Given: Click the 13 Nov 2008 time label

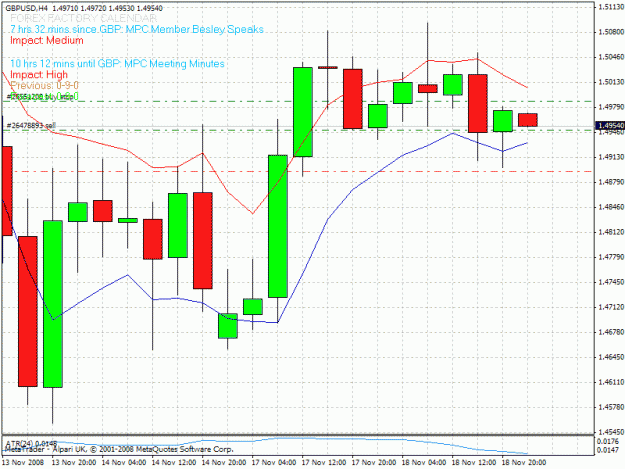Looking at the screenshot, I should point(23,463).
